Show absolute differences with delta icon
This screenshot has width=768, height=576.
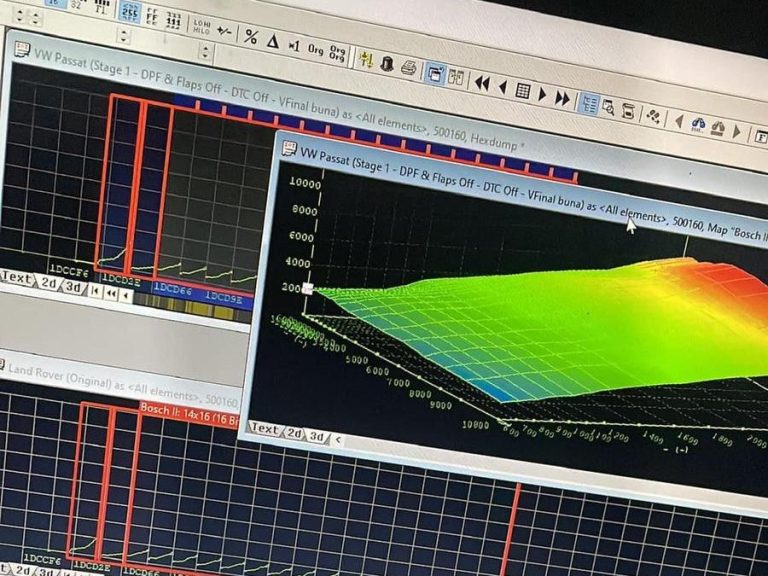coord(272,41)
